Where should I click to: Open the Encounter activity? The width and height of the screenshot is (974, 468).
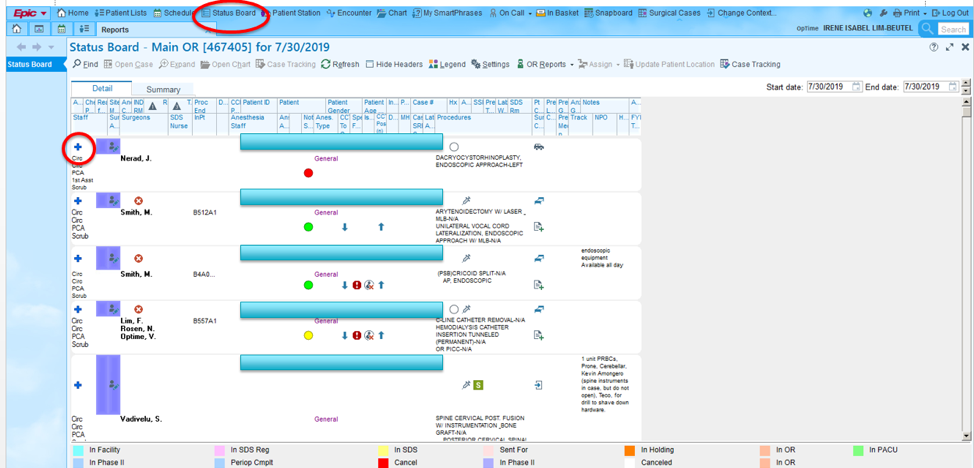[348, 12]
